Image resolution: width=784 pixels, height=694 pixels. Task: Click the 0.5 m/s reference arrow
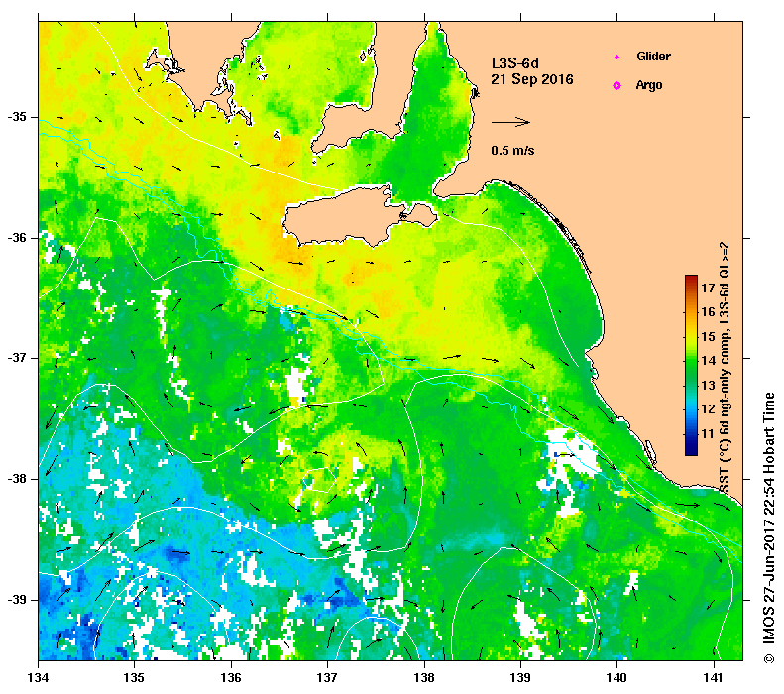click(x=510, y=122)
